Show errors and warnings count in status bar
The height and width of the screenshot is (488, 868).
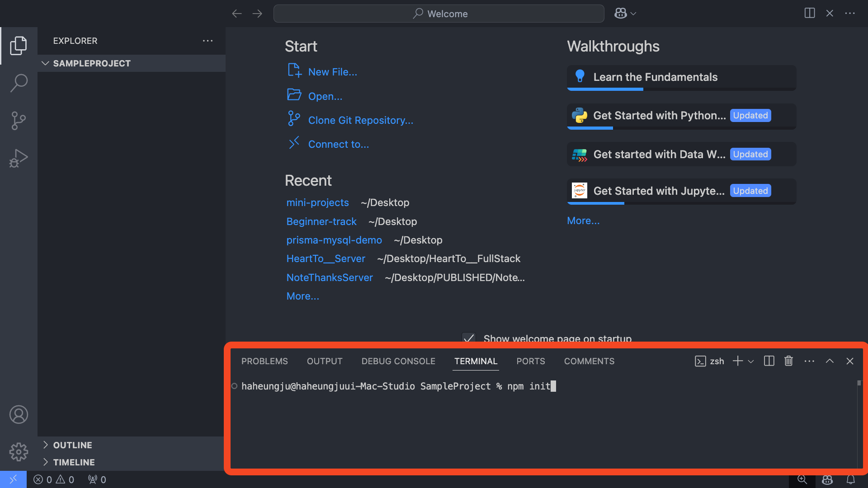click(x=54, y=479)
